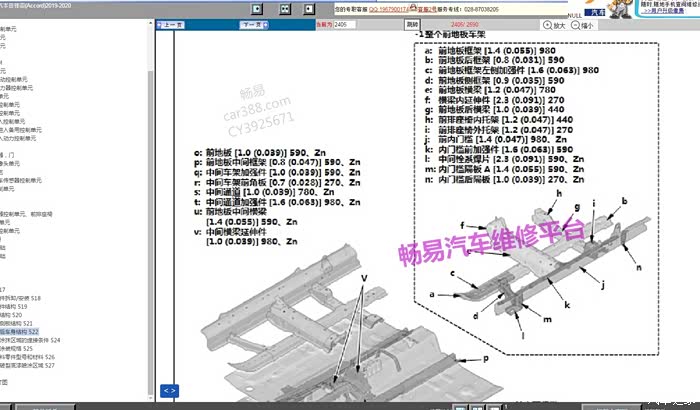
Task: Select the tree item ending in S20
Action: [x=11, y=315]
